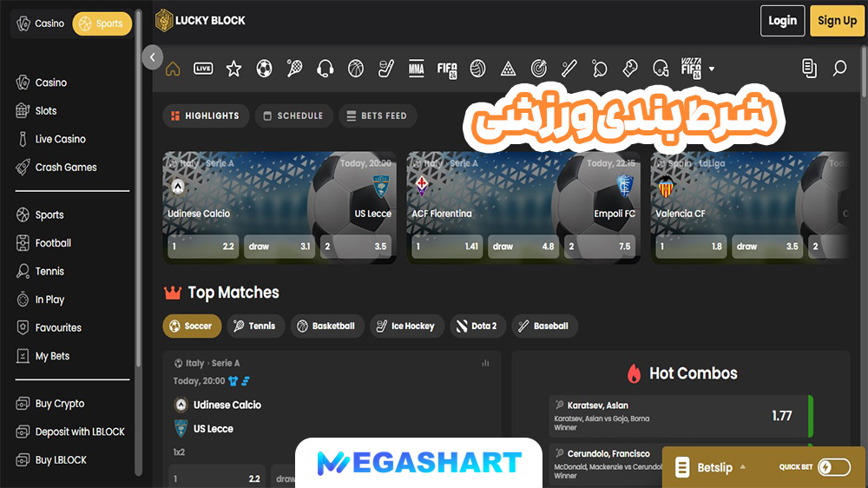Click the Hot Combos flame icon
This screenshot has height=488, width=868.
tap(634, 373)
